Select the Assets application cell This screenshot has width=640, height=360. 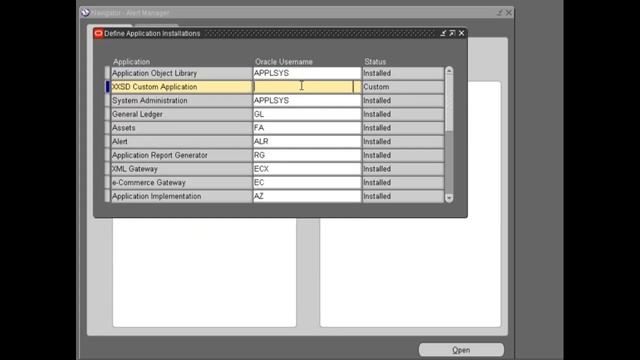click(x=182, y=128)
